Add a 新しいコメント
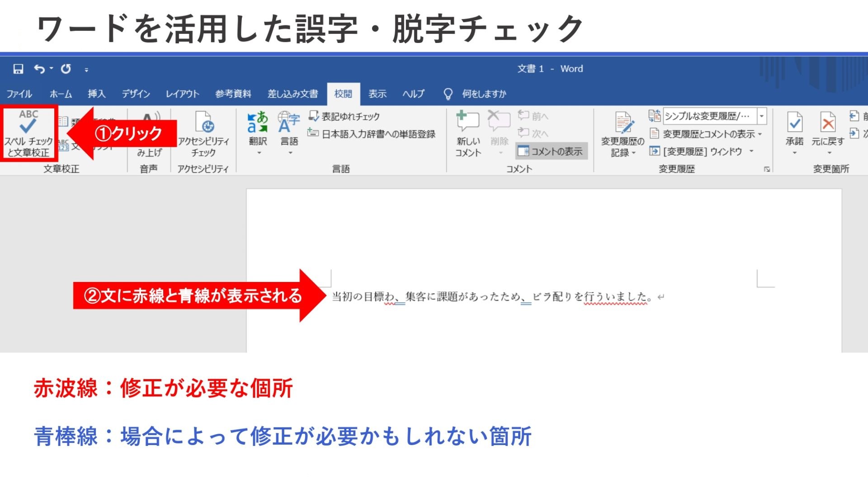Screen dimensions: 868x488 coord(468,134)
